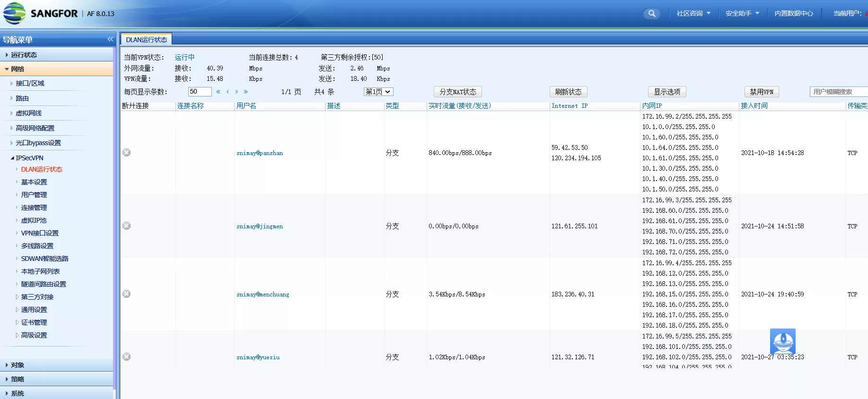Open the 安全助手 dropdown menu
This screenshot has width=868, height=399.
coord(742,14)
